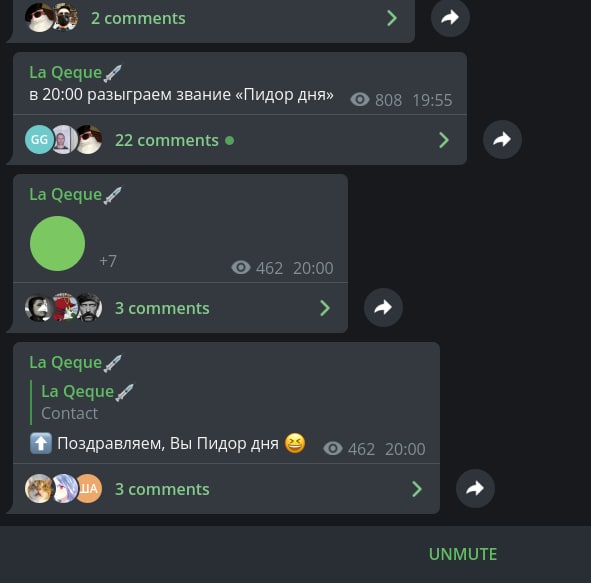This screenshot has height=583, width=591.
Task: Share the green contact post with +7
Action: tap(383, 308)
